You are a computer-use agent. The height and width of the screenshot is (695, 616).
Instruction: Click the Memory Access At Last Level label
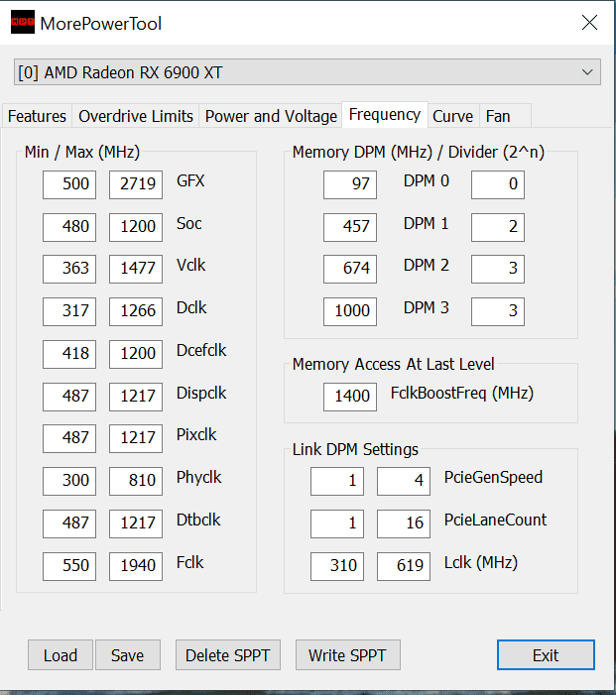coord(393,364)
